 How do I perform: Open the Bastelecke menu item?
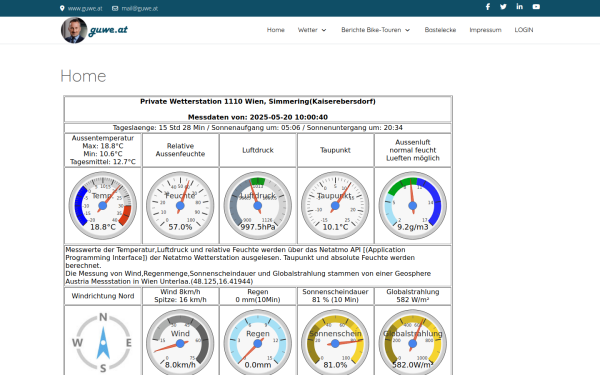440,30
